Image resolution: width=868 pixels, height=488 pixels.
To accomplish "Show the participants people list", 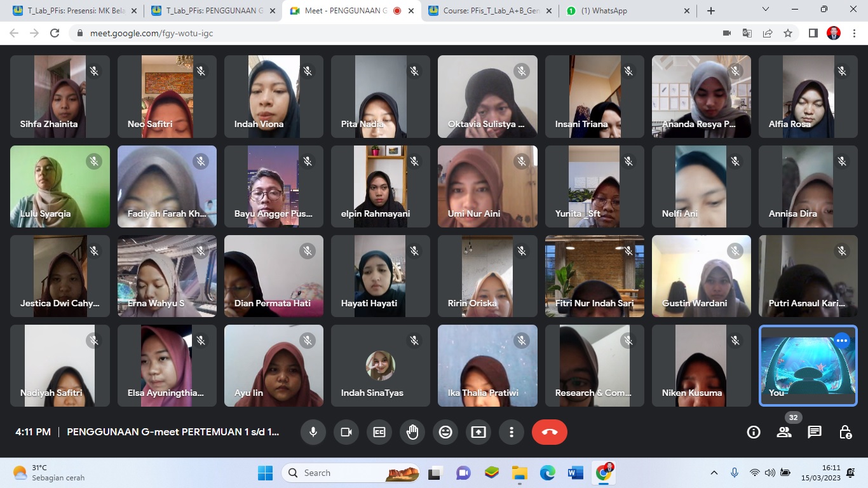I will (x=784, y=432).
